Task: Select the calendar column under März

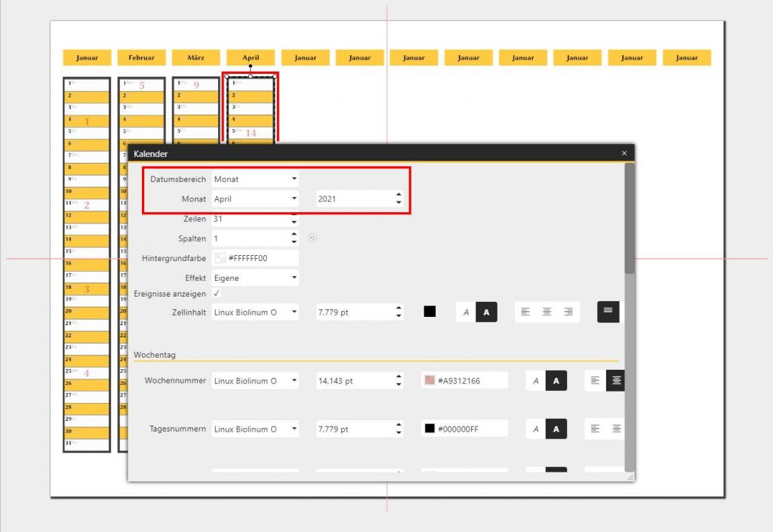Action: (x=196, y=111)
